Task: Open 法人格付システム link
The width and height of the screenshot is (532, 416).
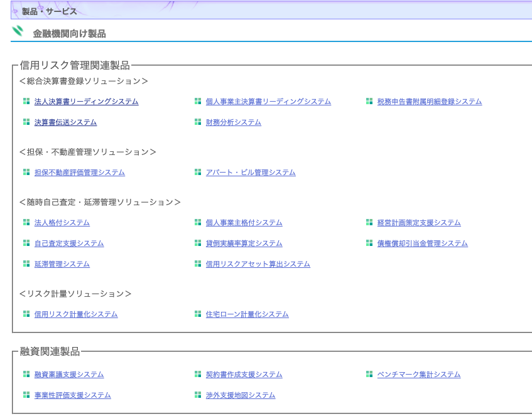Action: pos(62,222)
